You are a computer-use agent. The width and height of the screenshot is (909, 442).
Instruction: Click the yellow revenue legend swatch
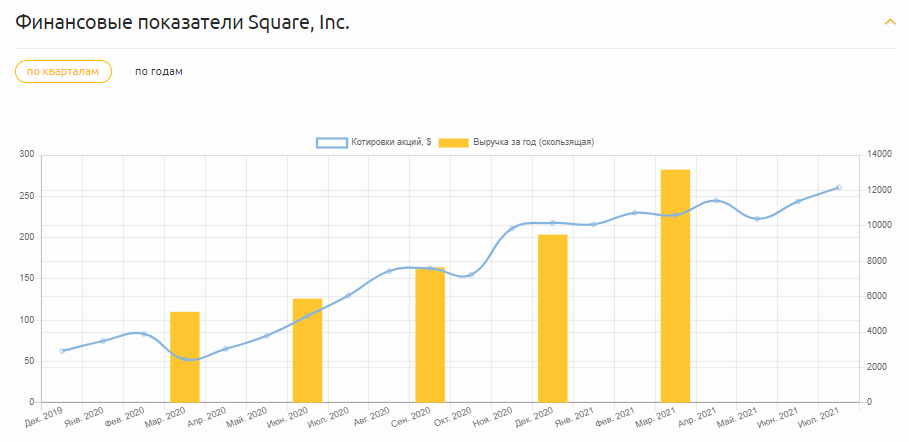point(454,142)
